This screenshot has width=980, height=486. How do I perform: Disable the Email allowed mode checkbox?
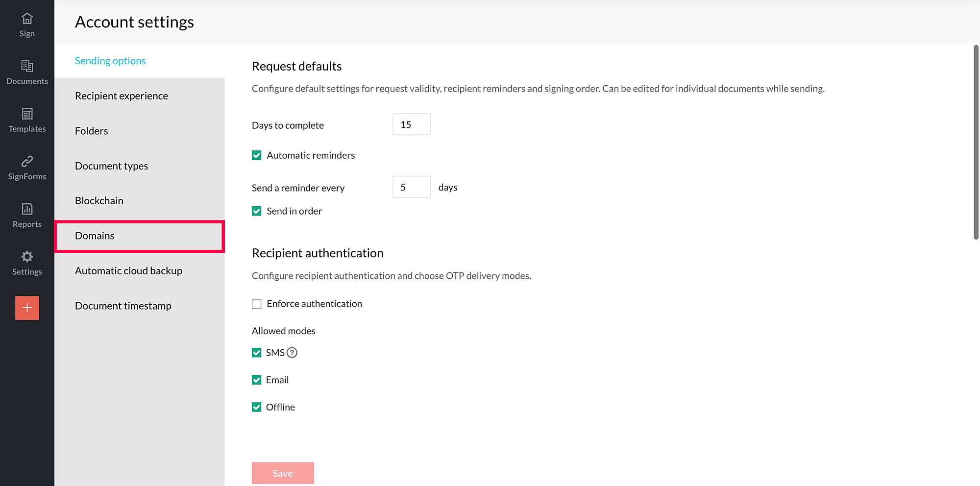(257, 380)
